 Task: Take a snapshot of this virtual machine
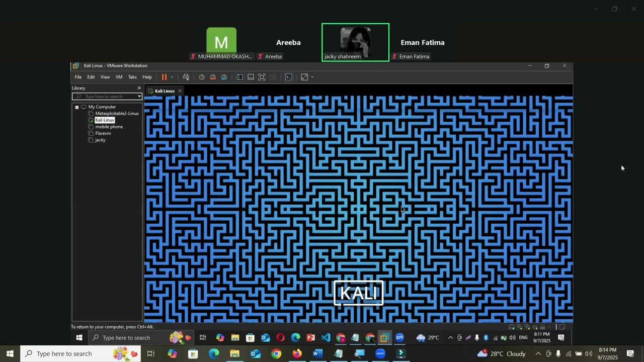202,77
